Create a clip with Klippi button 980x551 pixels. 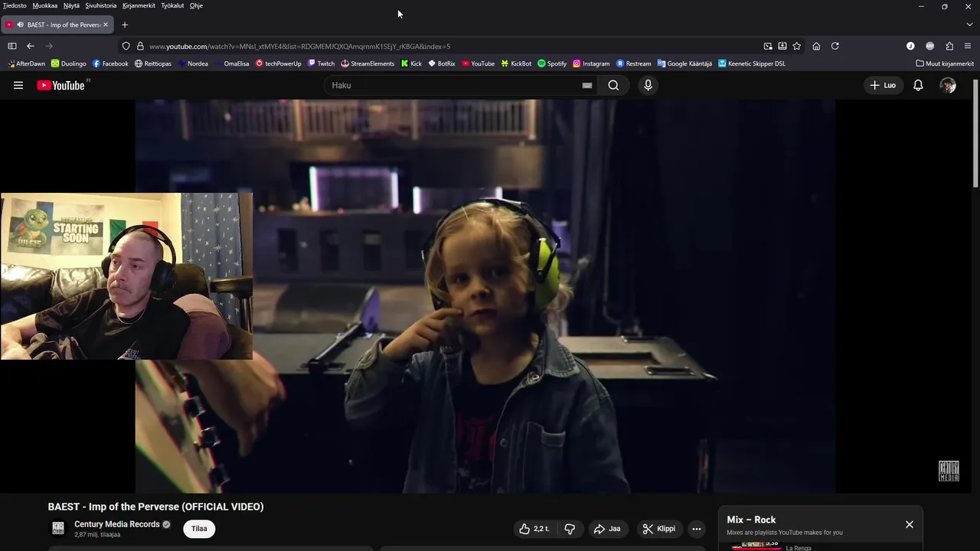659,529
